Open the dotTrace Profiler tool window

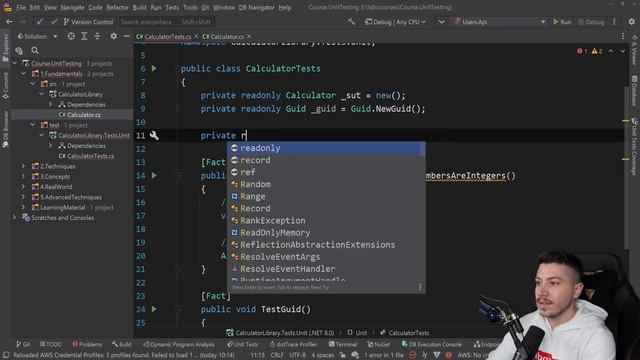(x=293, y=344)
